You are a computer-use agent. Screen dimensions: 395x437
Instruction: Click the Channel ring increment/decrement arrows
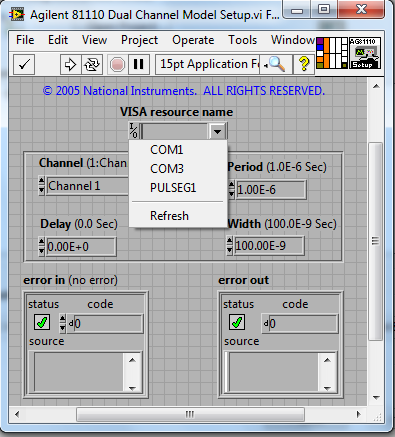(x=41, y=186)
